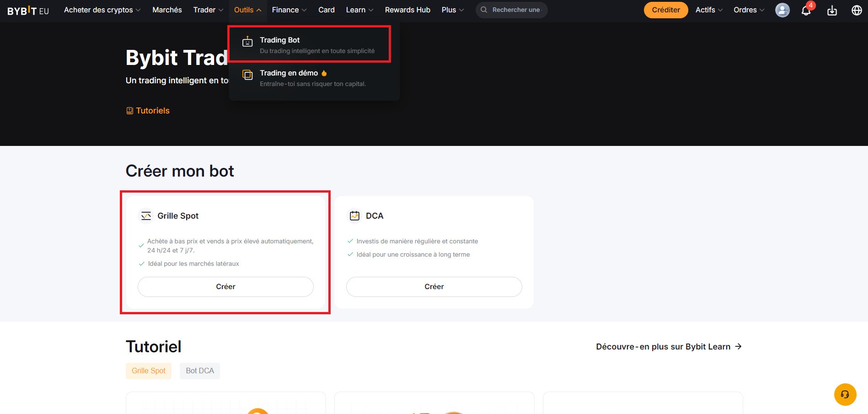The width and height of the screenshot is (868, 414).
Task: Click the Créditer button
Action: coord(666,10)
